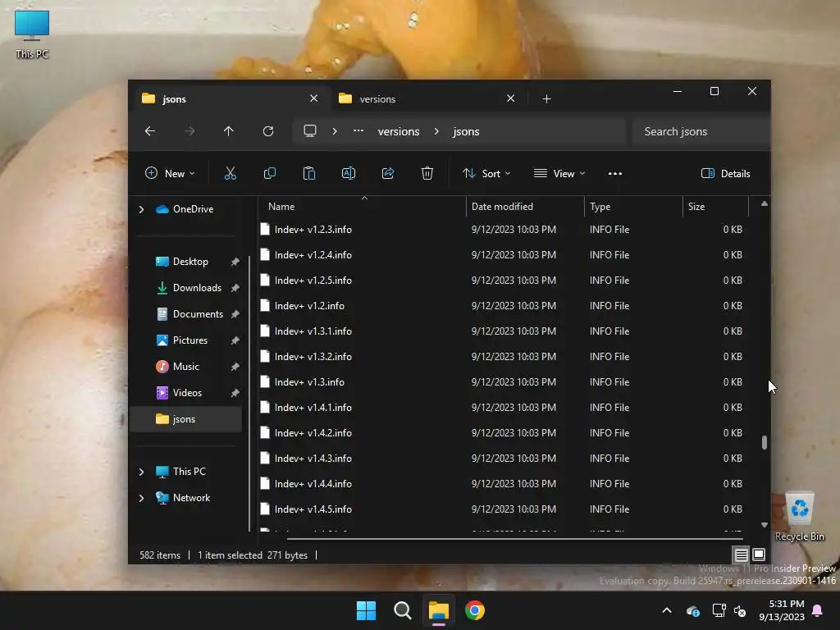Screen dimensions: 840x630
Task: Select jsons folder in navigation pane
Action: 186,419
